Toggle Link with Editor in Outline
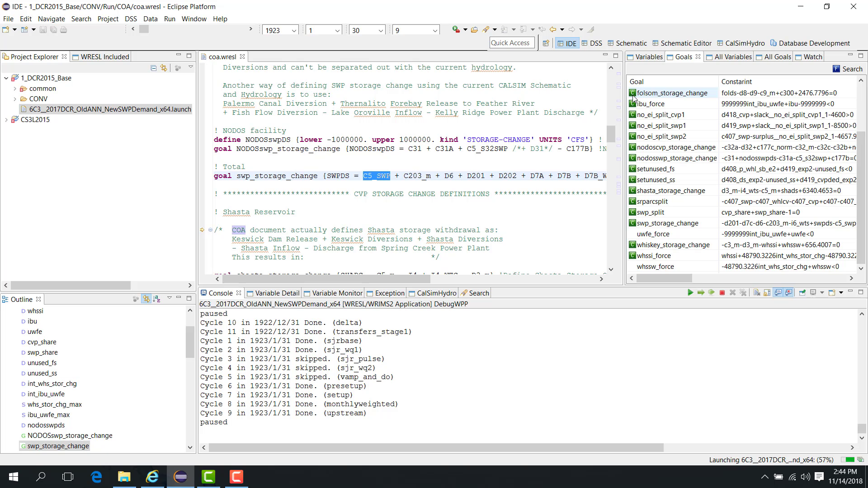Image resolution: width=868 pixels, height=488 pixels. pos(146,299)
